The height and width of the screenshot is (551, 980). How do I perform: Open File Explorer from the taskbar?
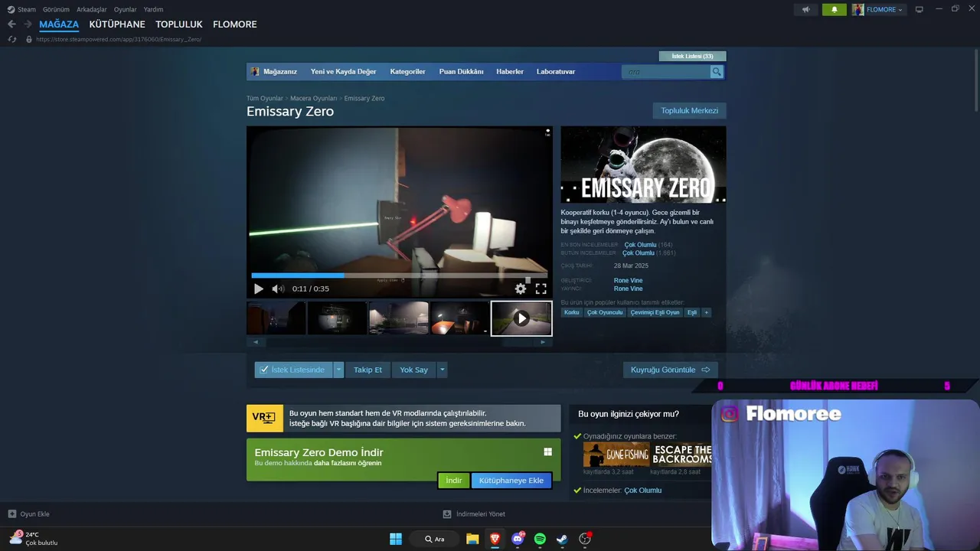[x=472, y=539]
